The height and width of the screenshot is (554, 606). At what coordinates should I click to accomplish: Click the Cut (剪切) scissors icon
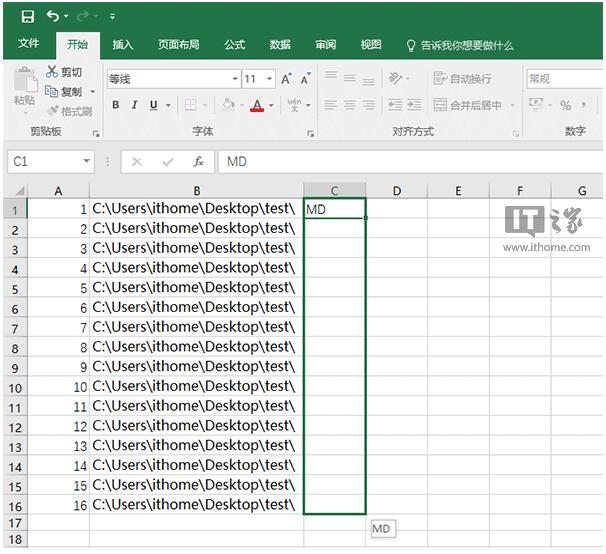(53, 72)
